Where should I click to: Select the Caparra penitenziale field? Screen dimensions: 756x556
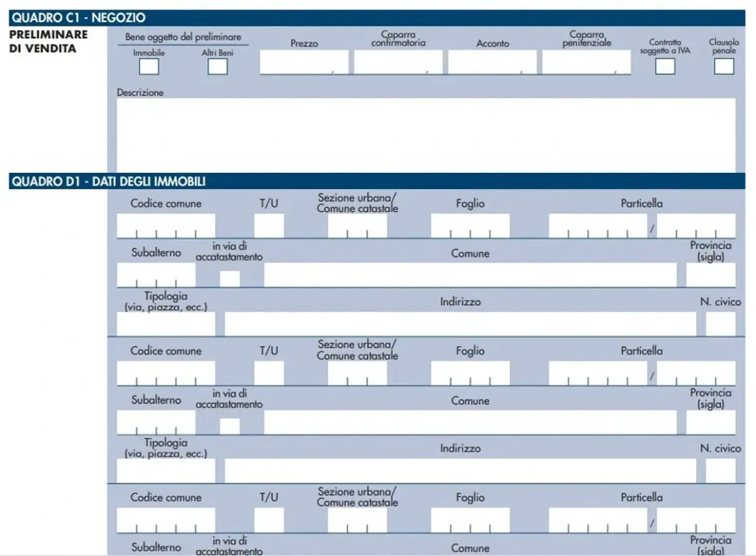(587, 62)
